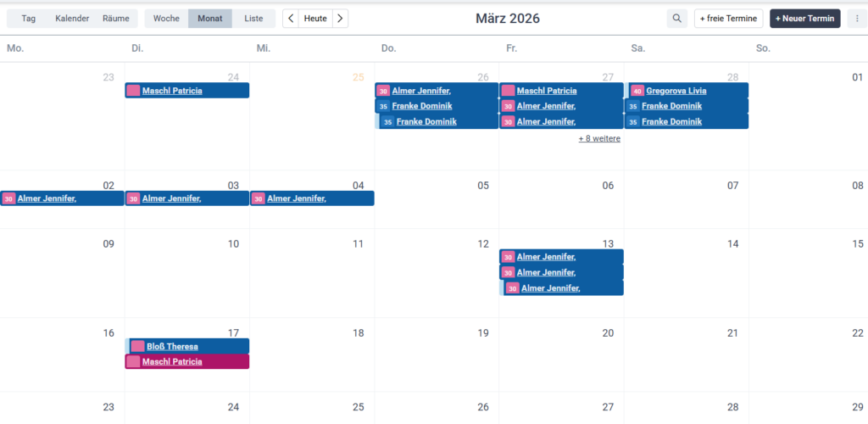Click the pink badge on Maschl Patricia, February 24

pos(133,91)
